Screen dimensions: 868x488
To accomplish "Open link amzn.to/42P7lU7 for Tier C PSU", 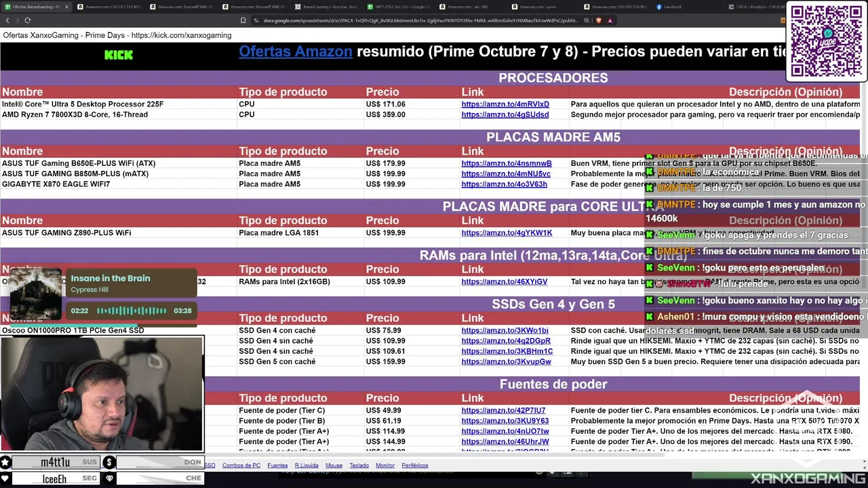I will pos(503,410).
